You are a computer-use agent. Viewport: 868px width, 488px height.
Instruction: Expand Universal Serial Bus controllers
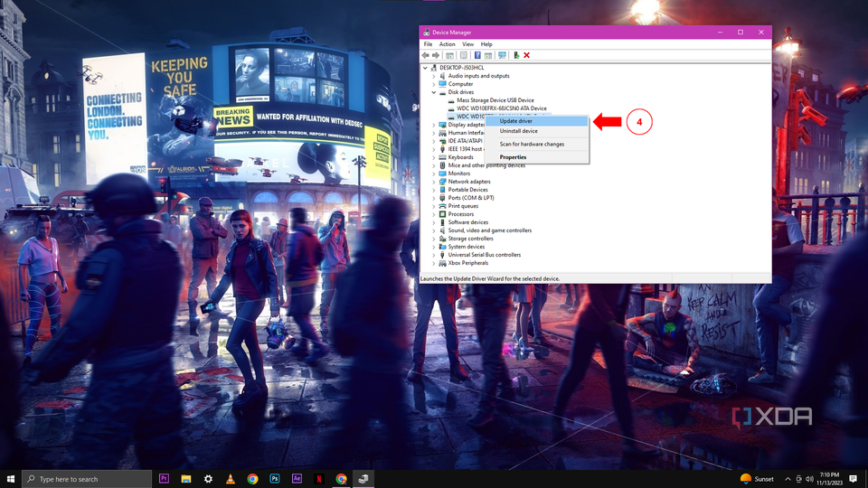pos(434,255)
